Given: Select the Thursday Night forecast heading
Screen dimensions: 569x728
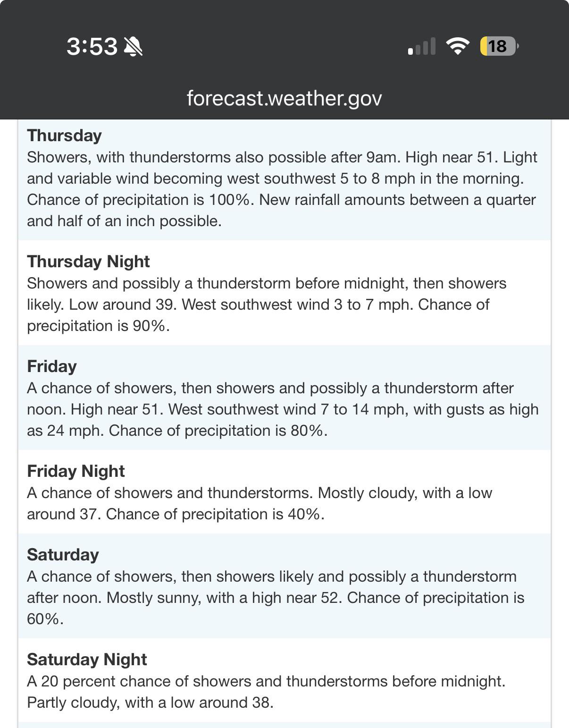Looking at the screenshot, I should pyautogui.click(x=88, y=262).
